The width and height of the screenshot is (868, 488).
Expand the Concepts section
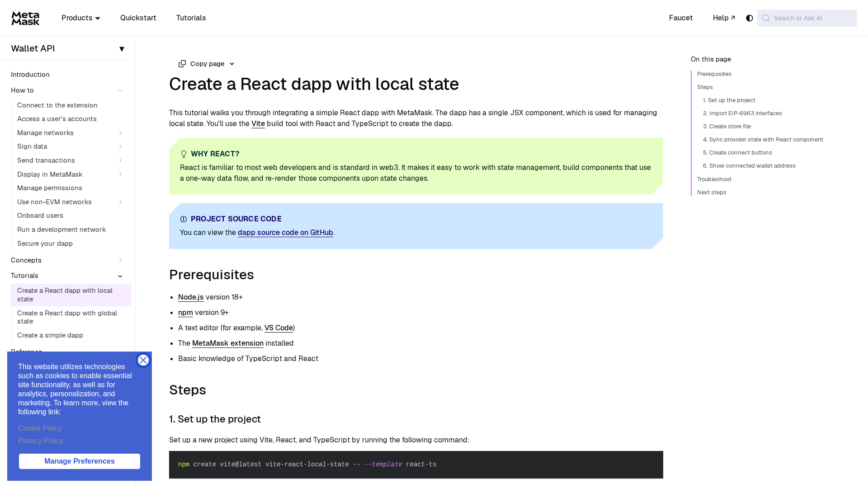[x=120, y=260]
